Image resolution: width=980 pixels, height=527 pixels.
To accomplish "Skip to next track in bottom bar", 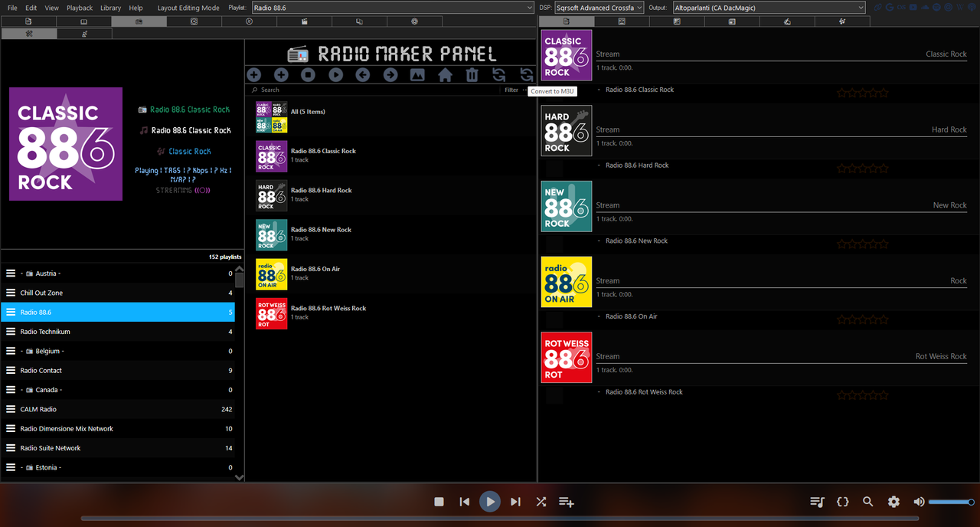I will point(515,502).
